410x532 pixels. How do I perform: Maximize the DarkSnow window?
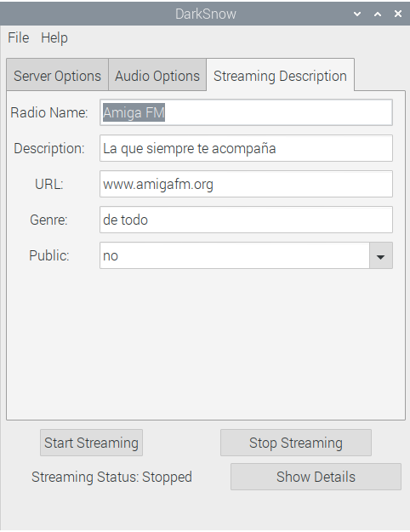[378, 14]
